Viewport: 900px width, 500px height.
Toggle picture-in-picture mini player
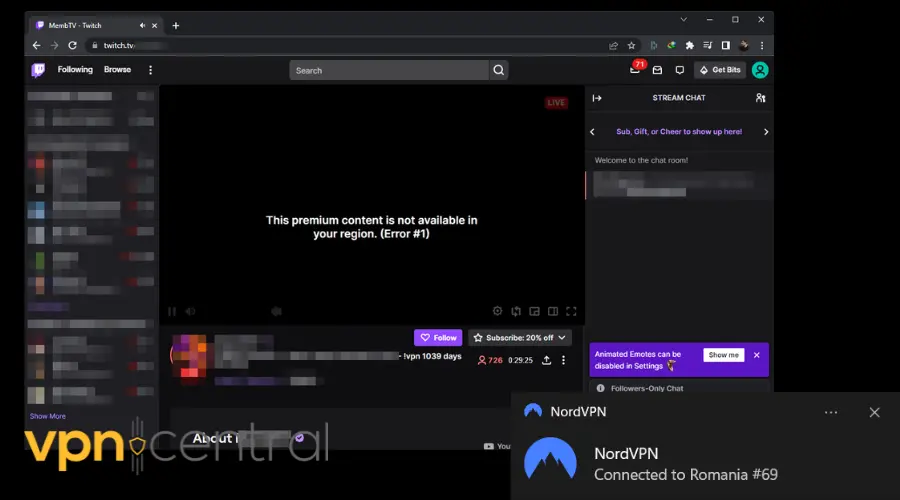[534, 311]
